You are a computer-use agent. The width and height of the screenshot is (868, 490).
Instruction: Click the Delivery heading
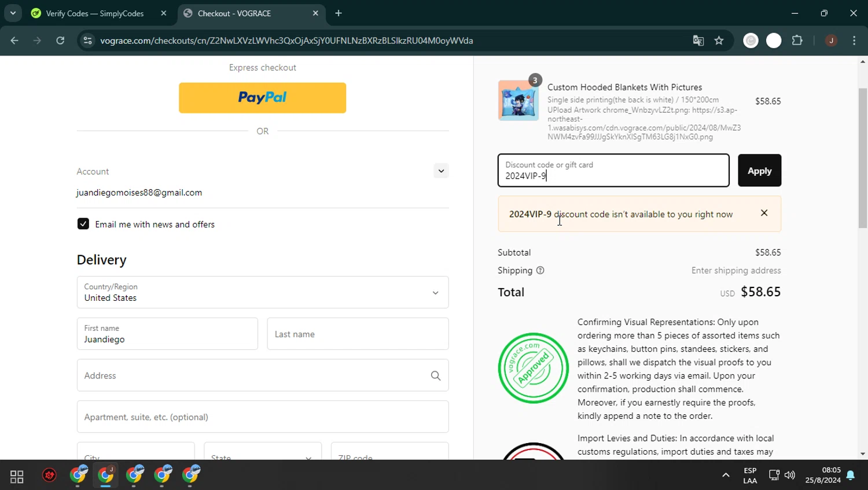pyautogui.click(x=102, y=260)
